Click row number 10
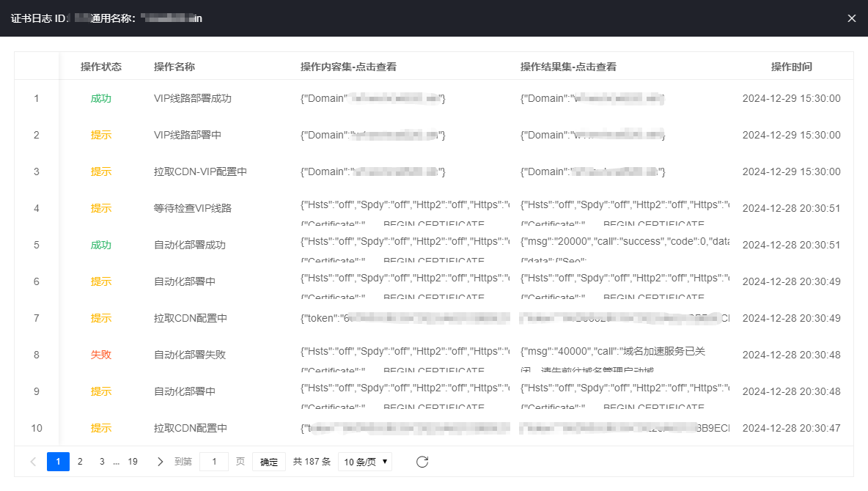868x491 pixels. 37,428
